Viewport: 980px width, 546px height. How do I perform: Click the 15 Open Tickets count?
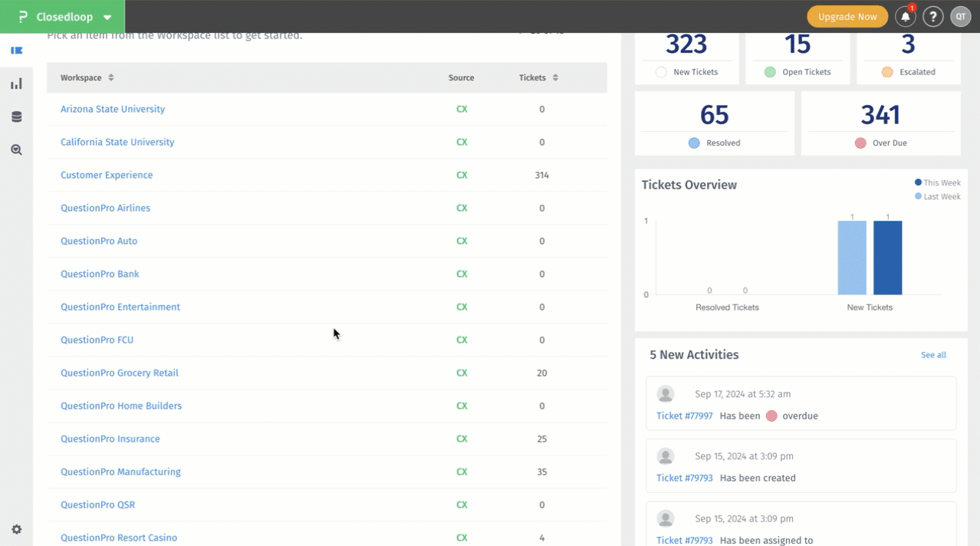coord(797,44)
